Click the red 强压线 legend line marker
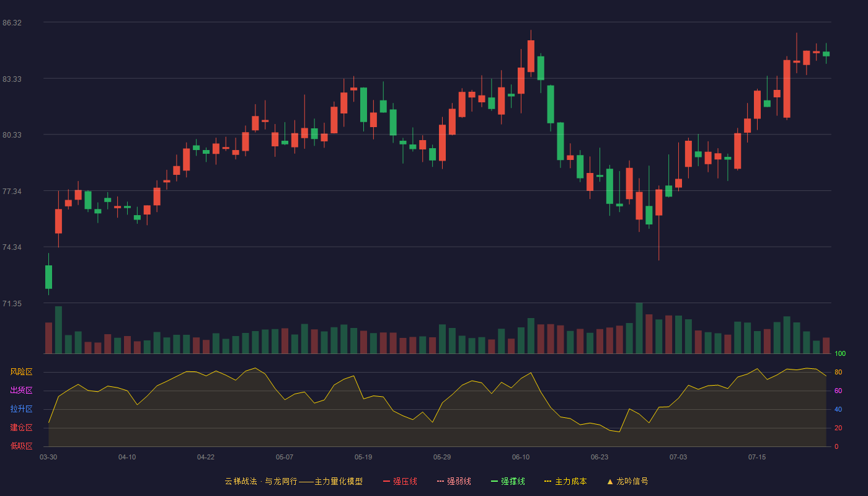Screen dimensions: 868x496 pyautogui.click(x=387, y=481)
